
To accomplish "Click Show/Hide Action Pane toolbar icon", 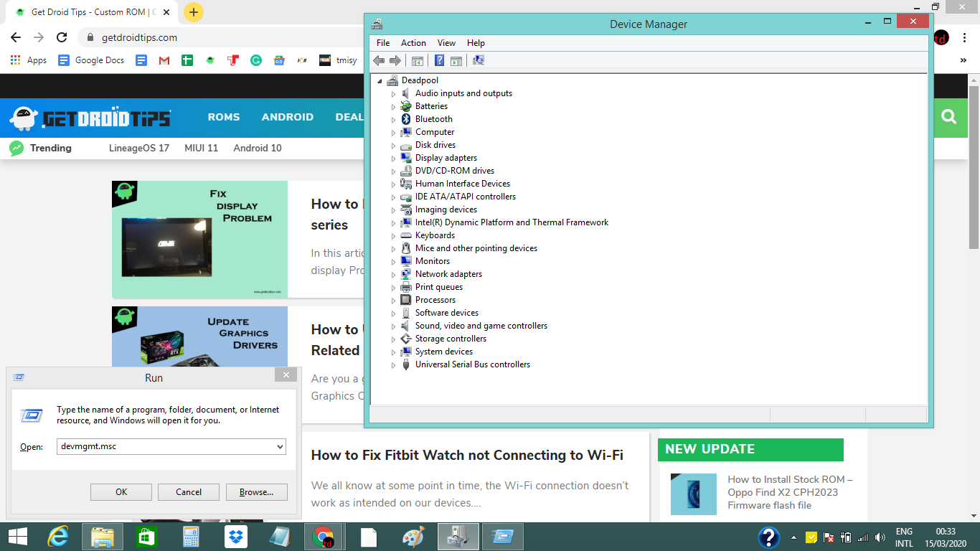I will point(456,60).
